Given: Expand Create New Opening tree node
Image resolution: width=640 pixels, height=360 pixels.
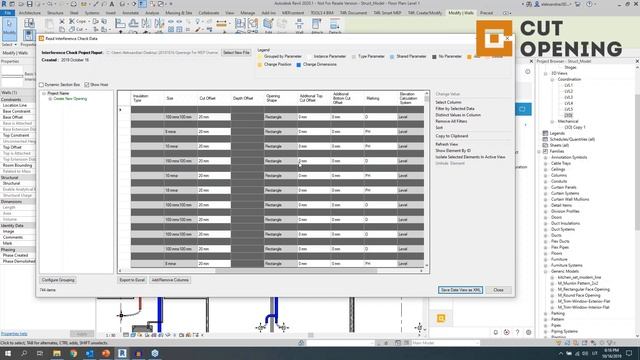Looking at the screenshot, I should (x=50, y=99).
